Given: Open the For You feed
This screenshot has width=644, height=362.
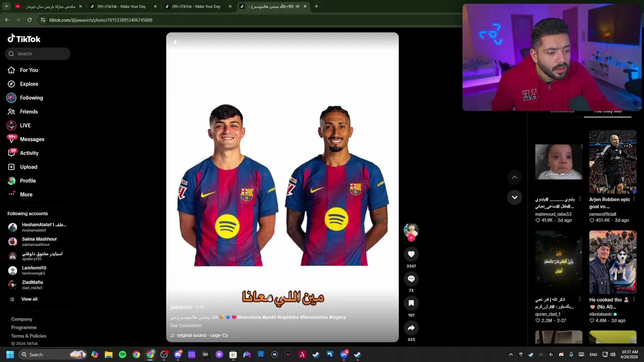Looking at the screenshot, I should 23,70.
